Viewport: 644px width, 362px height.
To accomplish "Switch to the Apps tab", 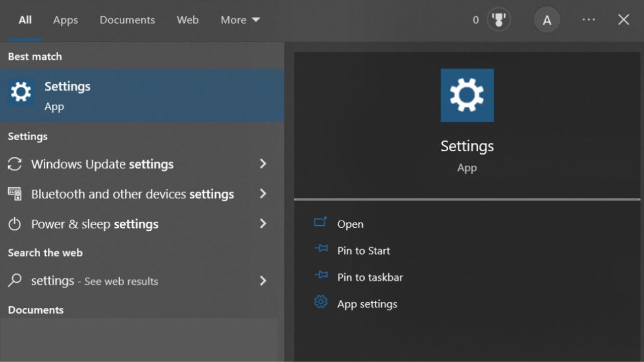I will [x=65, y=20].
